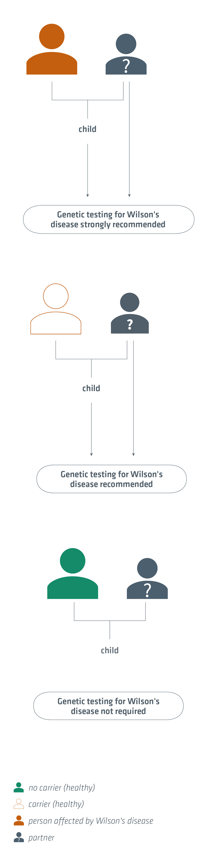The image size is (213, 868).
Task: Click the second 'child' label
Action: click(91, 388)
